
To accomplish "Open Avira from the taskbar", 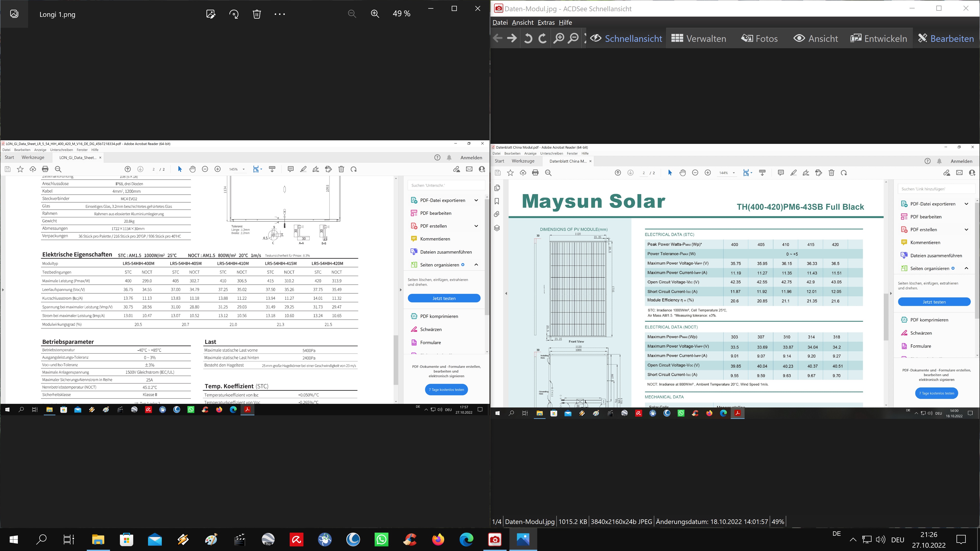I will pos(296,539).
